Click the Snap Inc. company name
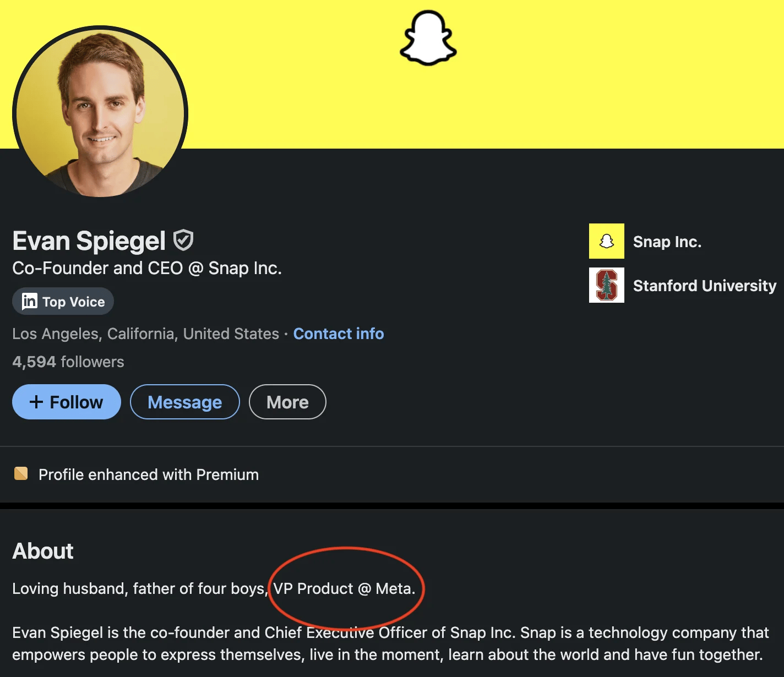 [667, 242]
